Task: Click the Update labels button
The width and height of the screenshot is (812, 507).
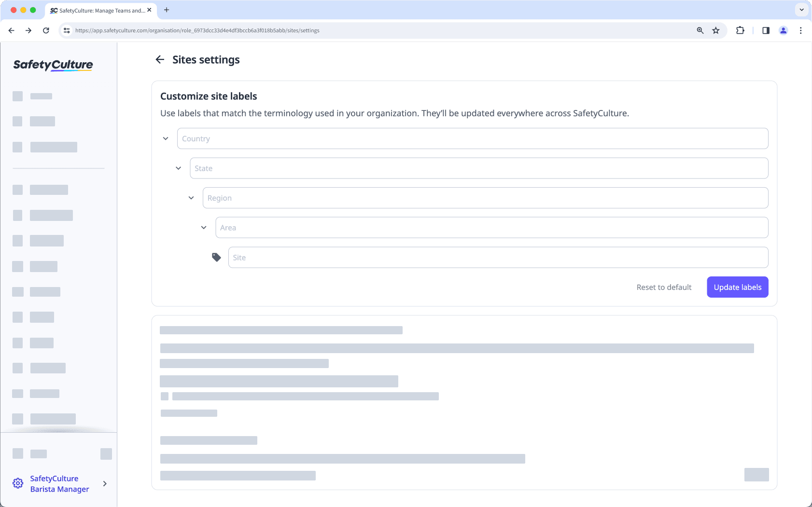Action: tap(737, 287)
